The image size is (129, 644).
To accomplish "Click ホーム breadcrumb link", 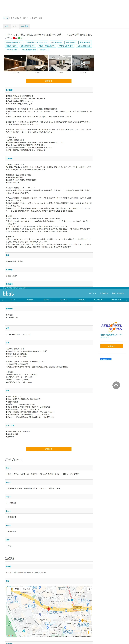I will tap(5, 18).
